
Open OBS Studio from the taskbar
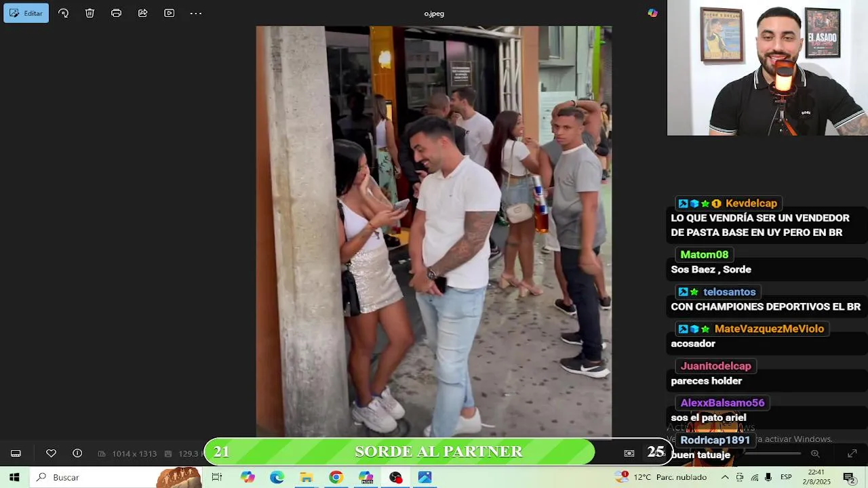tap(395, 477)
